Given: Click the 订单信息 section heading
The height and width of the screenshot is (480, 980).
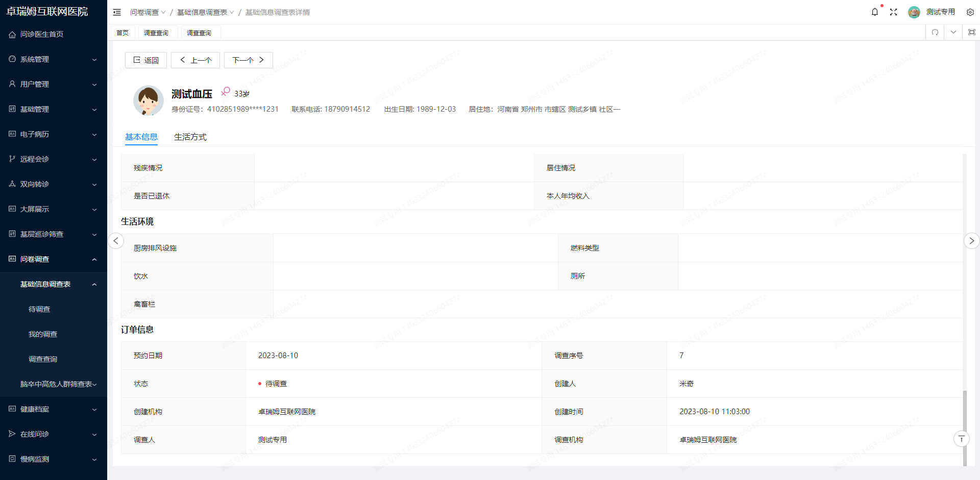Looking at the screenshot, I should tap(137, 330).
